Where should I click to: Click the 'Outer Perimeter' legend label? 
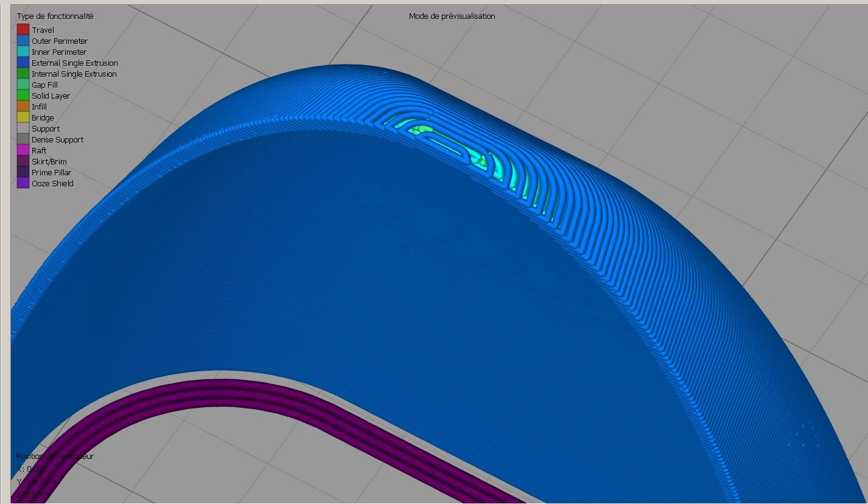[60, 41]
